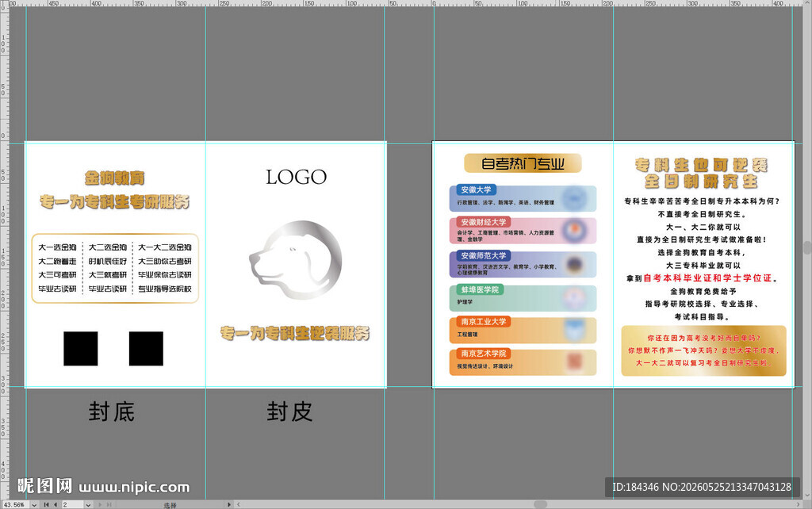Click the 43.56% zoom value field
Screen dimensions: 812x509
click(x=16, y=505)
